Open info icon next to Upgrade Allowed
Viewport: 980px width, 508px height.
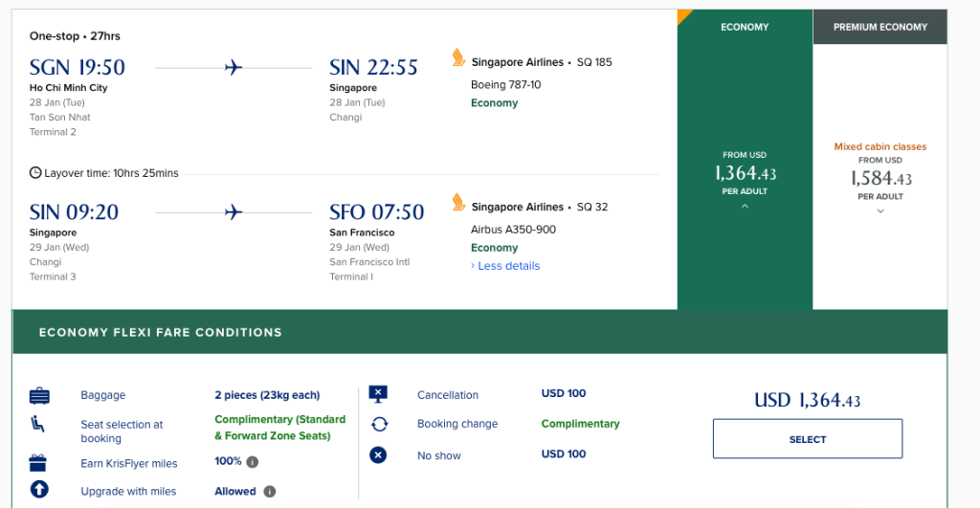(x=270, y=492)
